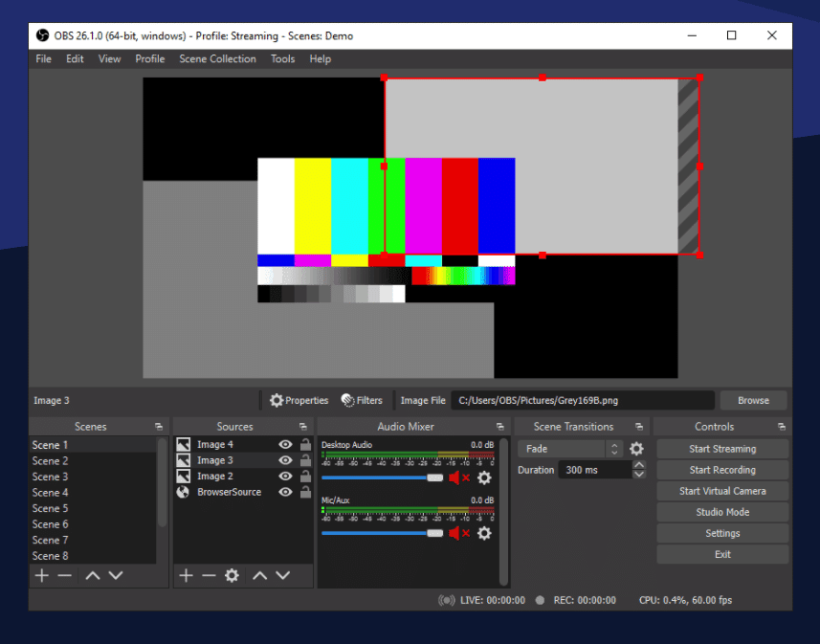Toggle visibility of Image 4 source
This screenshot has height=644, width=820.
click(285, 445)
